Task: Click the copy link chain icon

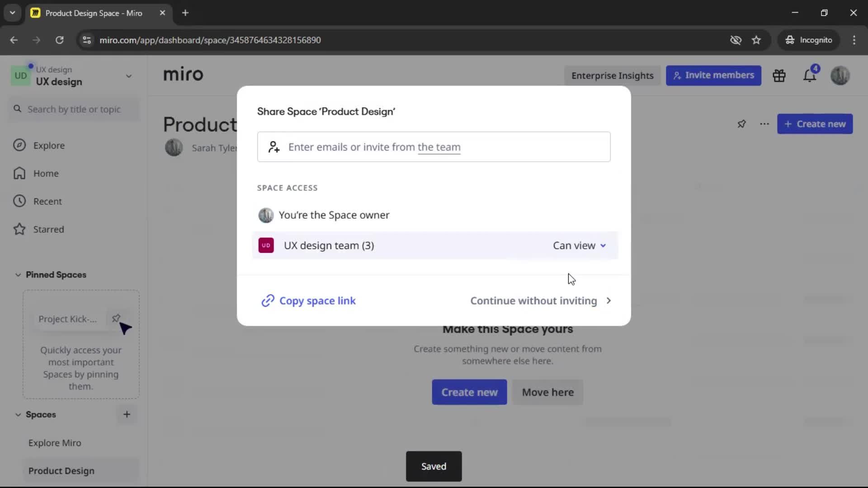Action: 268,301
